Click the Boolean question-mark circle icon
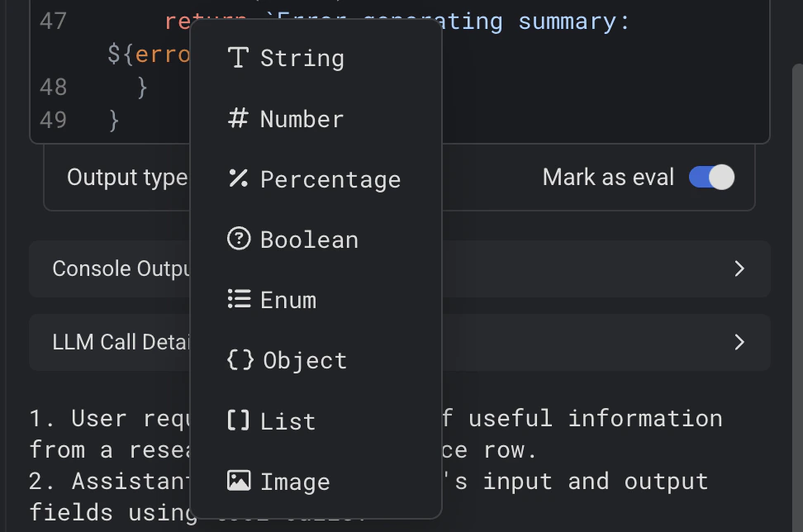Viewport: 803px width, 532px height. (x=239, y=239)
